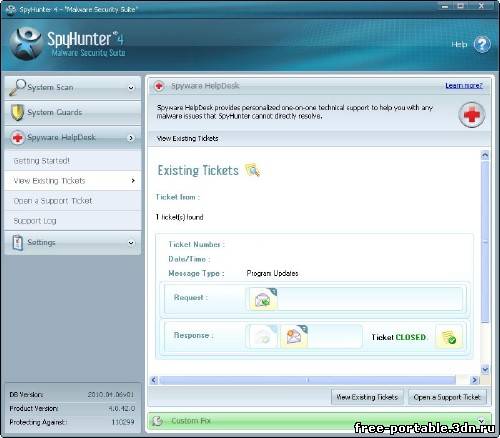Click the large red cross HelpDesk badge
Image resolution: width=500 pixels, height=438 pixels.
click(x=472, y=115)
